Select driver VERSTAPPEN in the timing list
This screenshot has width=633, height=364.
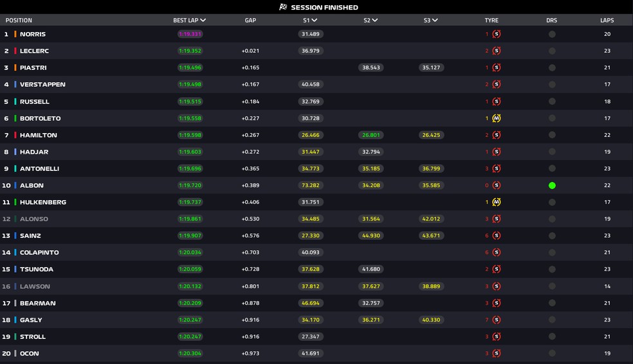point(42,84)
